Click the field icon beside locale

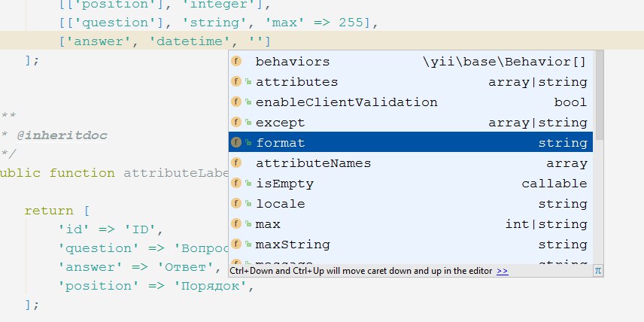(x=235, y=203)
